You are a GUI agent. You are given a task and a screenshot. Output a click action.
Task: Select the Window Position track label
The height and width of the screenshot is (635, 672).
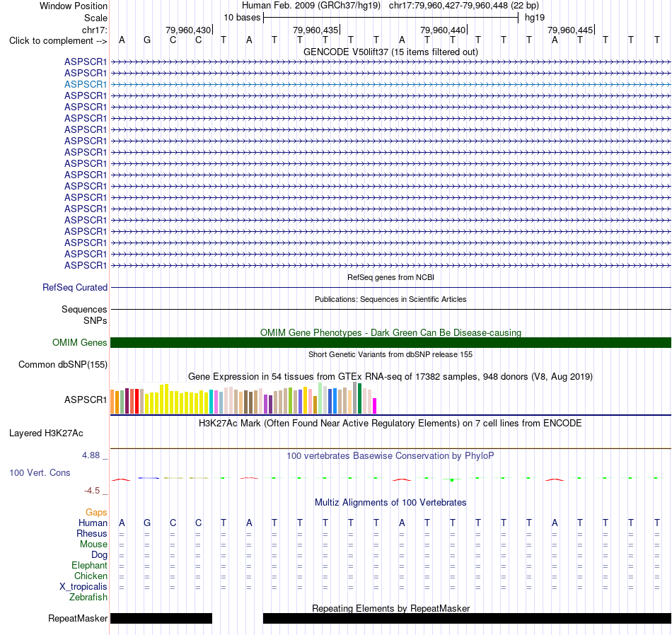pyautogui.click(x=74, y=6)
